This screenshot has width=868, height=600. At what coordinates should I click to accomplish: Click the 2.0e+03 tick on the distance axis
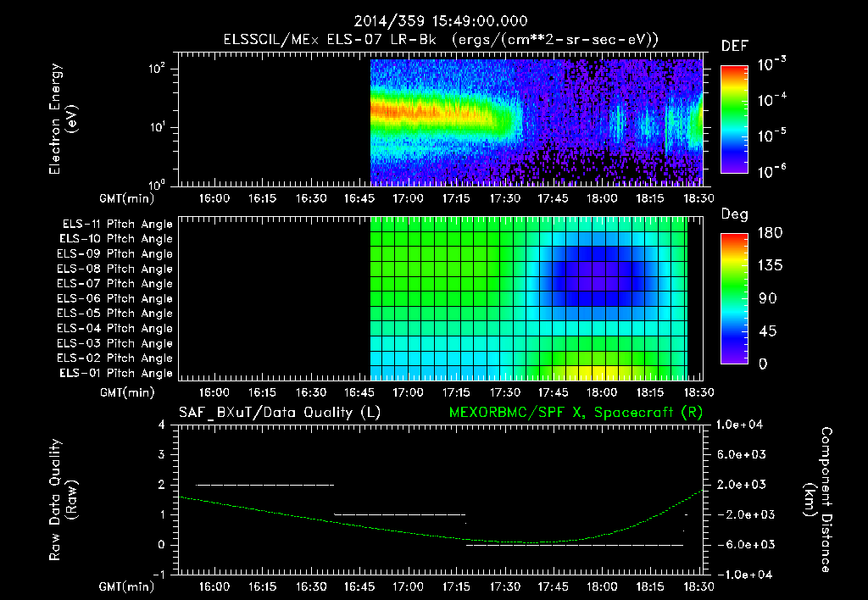tap(743, 485)
